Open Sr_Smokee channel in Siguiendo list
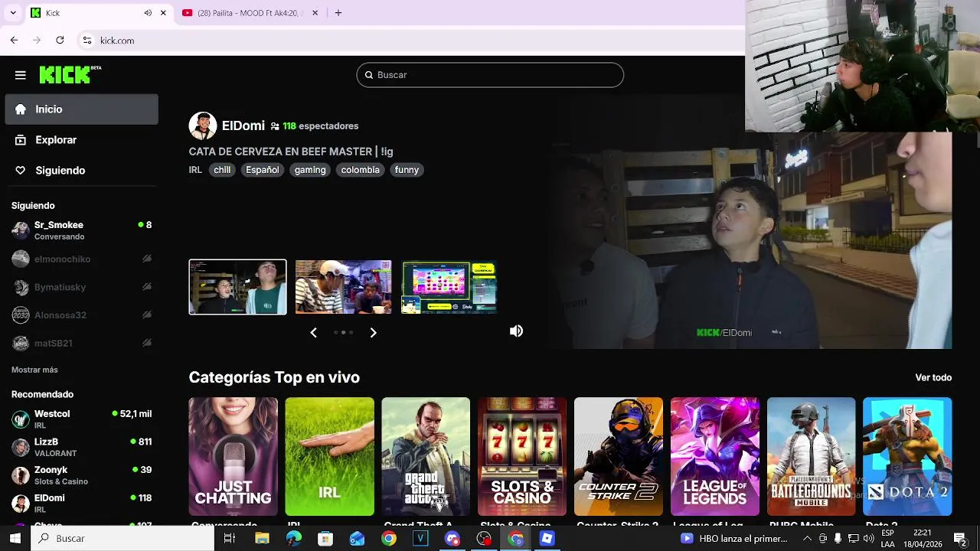 [x=82, y=230]
